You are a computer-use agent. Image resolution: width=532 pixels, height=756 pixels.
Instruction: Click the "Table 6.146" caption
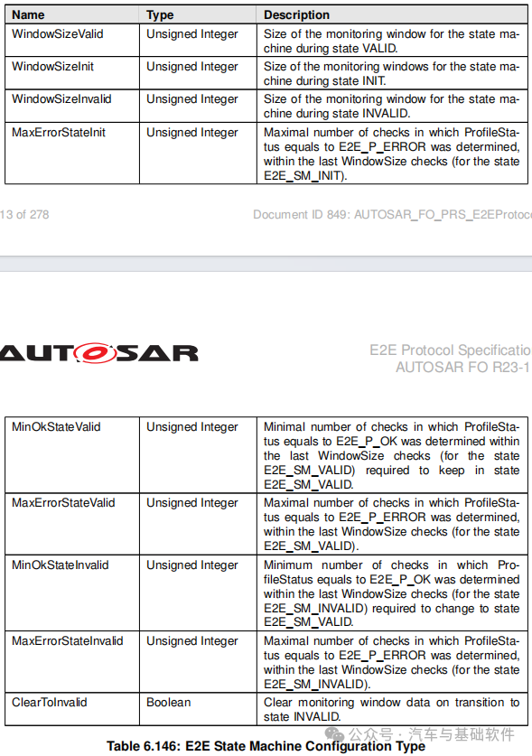(266, 746)
